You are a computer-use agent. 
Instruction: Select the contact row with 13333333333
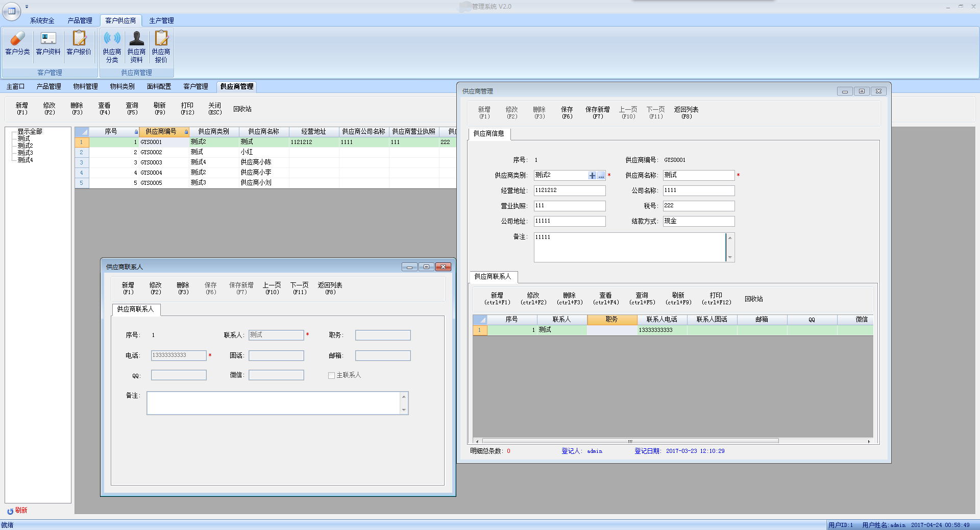pyautogui.click(x=673, y=330)
